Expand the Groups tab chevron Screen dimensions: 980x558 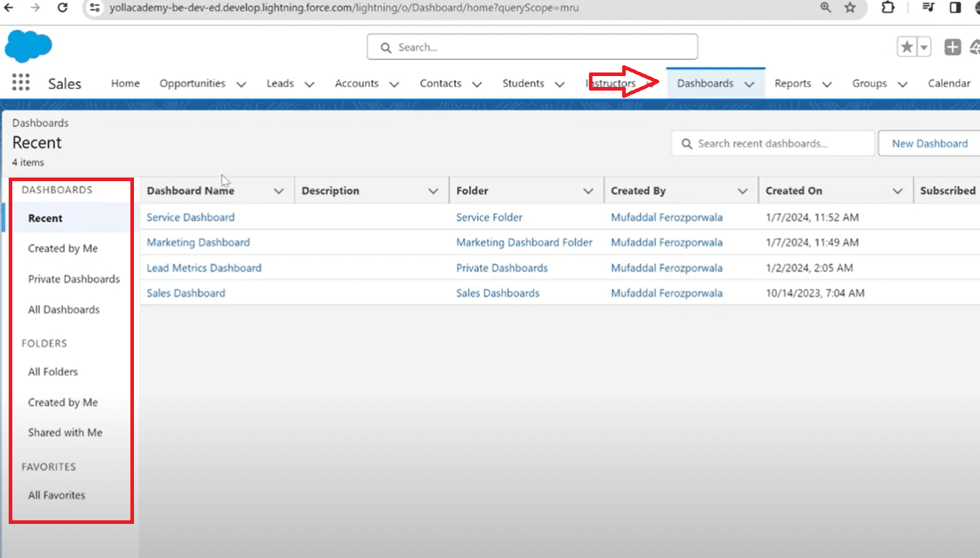coord(902,84)
